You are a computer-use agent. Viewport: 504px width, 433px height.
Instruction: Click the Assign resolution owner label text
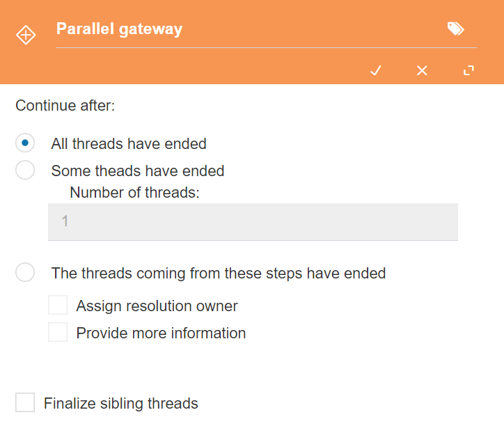pyautogui.click(x=157, y=306)
